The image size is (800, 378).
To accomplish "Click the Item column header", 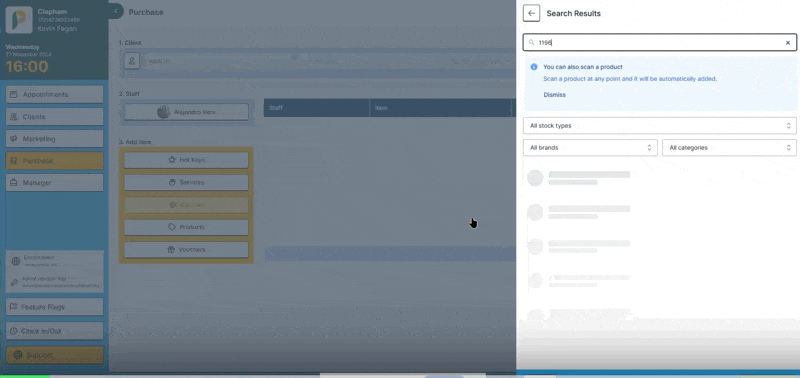I will click(x=440, y=108).
